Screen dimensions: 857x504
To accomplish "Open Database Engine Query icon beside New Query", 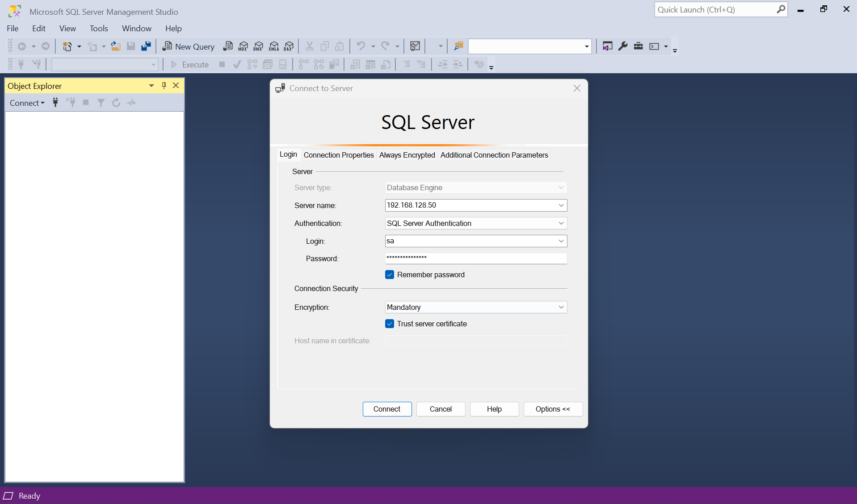I will pos(228,46).
